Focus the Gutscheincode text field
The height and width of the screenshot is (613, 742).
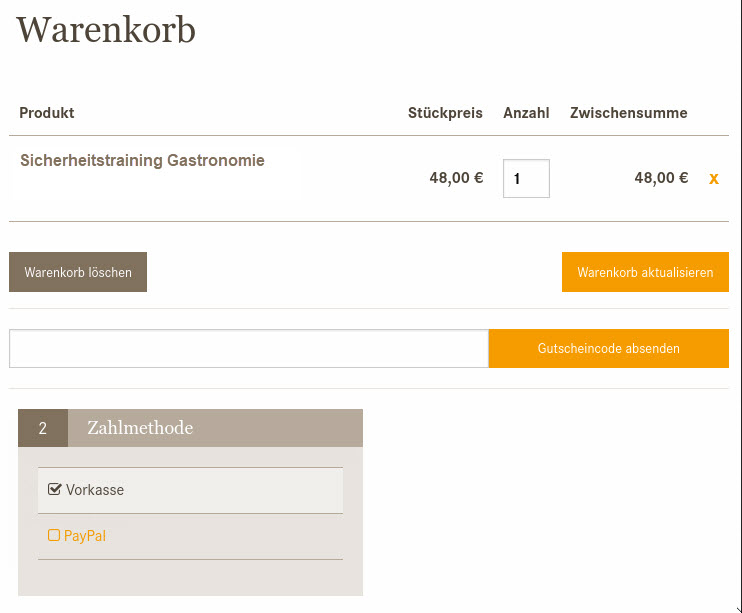[x=248, y=349]
